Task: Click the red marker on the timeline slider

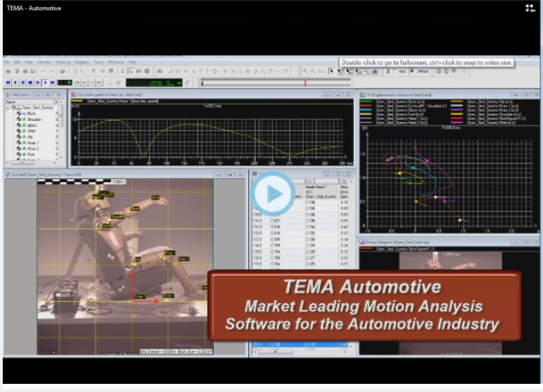Action: [x=305, y=83]
